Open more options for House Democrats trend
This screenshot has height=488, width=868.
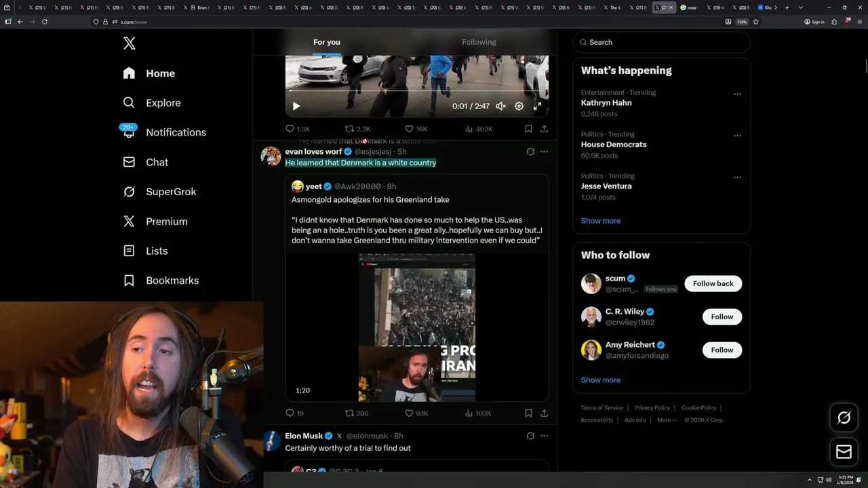coord(737,136)
